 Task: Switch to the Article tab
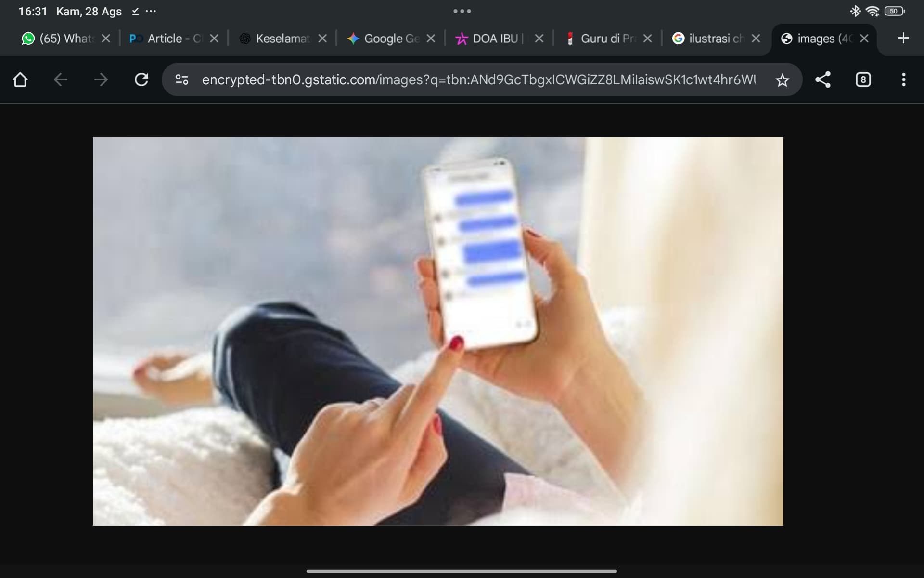(166, 39)
